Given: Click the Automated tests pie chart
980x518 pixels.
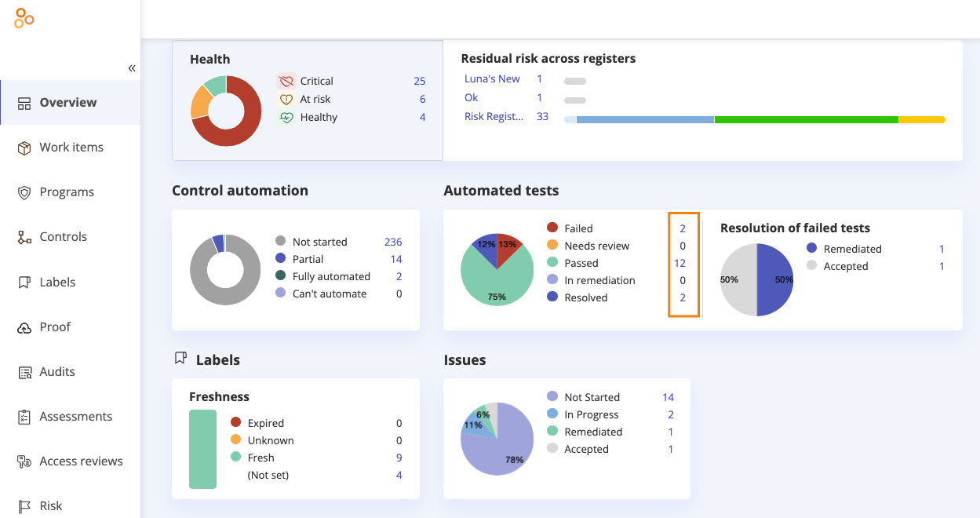Looking at the screenshot, I should coord(497,270).
